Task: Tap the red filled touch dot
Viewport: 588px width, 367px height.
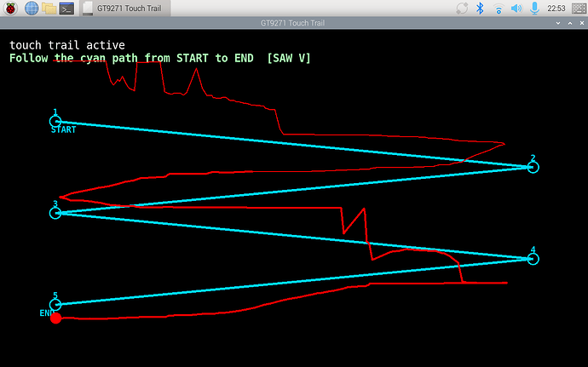Action: [x=56, y=318]
